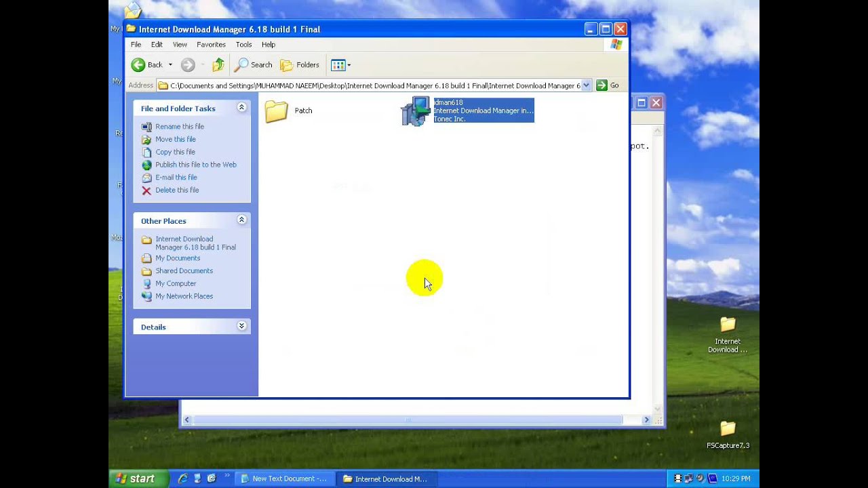Open the File menu

click(136, 45)
